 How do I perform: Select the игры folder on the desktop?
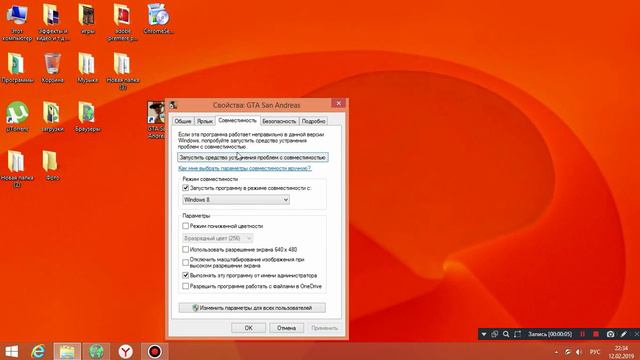coord(87,19)
